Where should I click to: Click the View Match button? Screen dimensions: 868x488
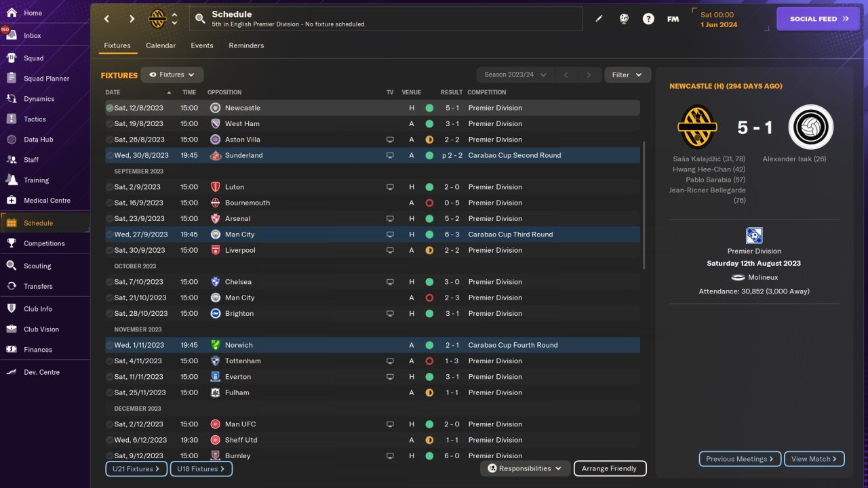pos(814,459)
